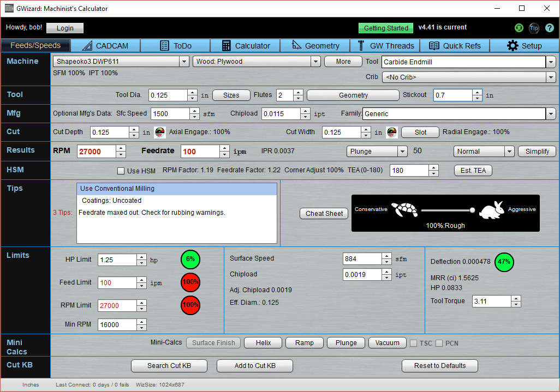Open the <No Crib> dropdown
Viewport: 560px width, 392px height.
coord(551,77)
